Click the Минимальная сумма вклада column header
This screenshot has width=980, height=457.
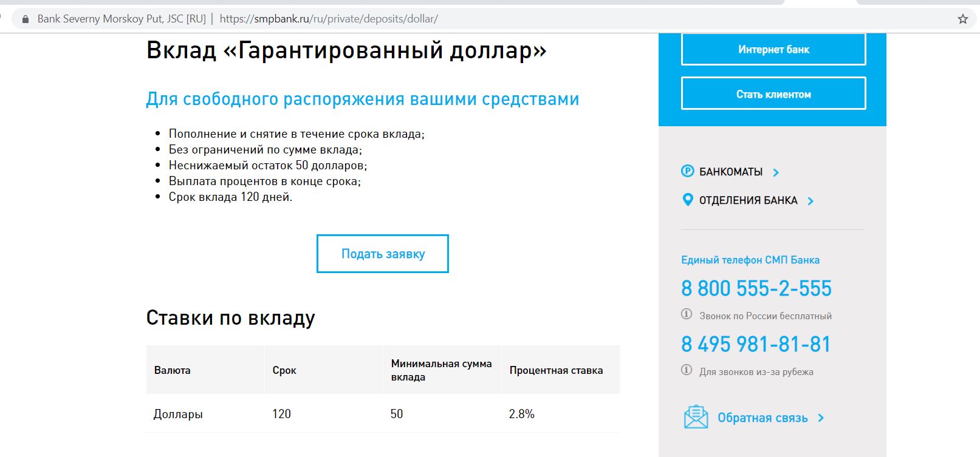pos(442,370)
